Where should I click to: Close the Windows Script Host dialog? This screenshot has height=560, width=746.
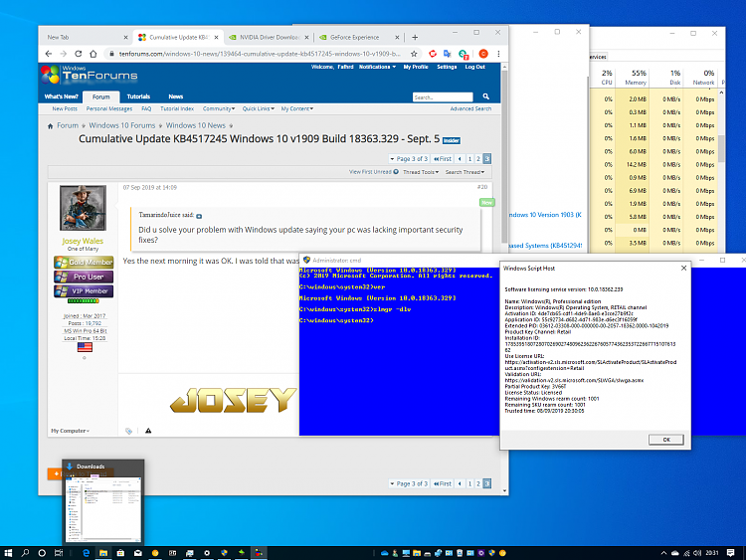point(683,269)
